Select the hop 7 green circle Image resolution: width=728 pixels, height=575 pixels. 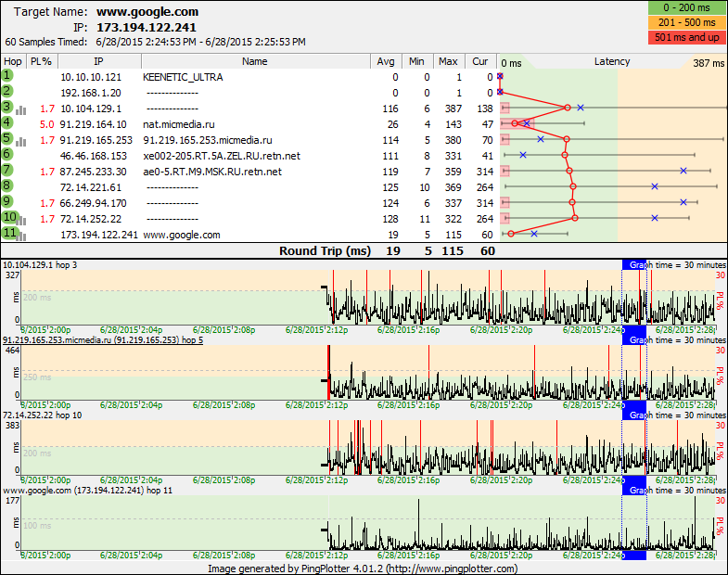coord(7,170)
